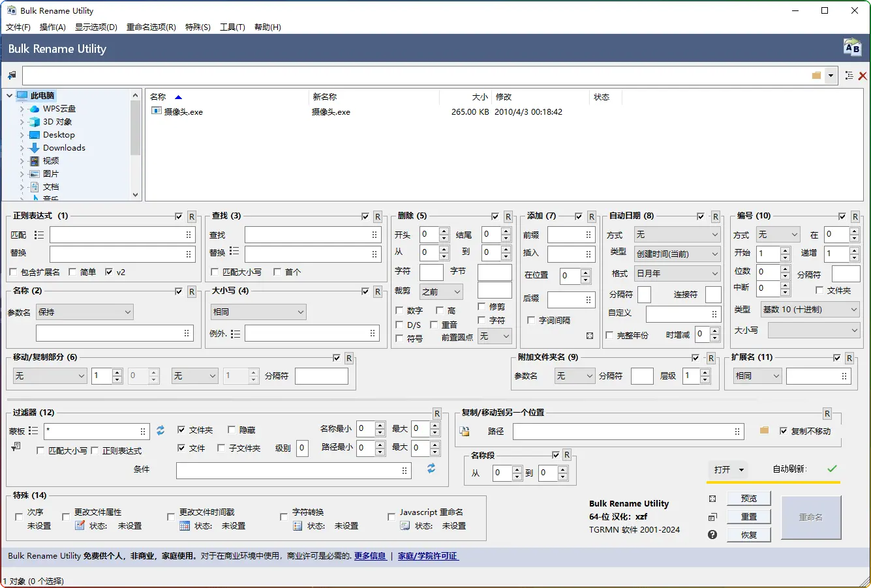Image resolution: width=871 pixels, height=588 pixels.
Task: Select the file 摄像头.exe in the list
Action: click(x=183, y=112)
